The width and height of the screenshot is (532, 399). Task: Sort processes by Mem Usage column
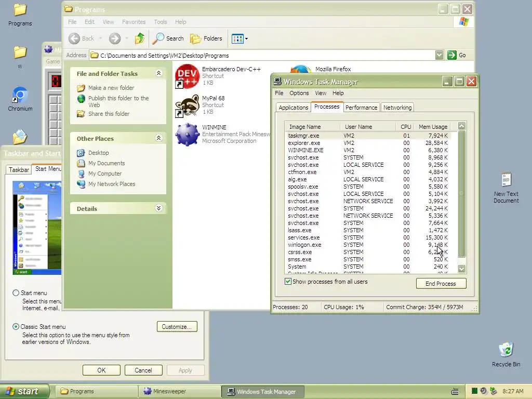[x=433, y=127]
